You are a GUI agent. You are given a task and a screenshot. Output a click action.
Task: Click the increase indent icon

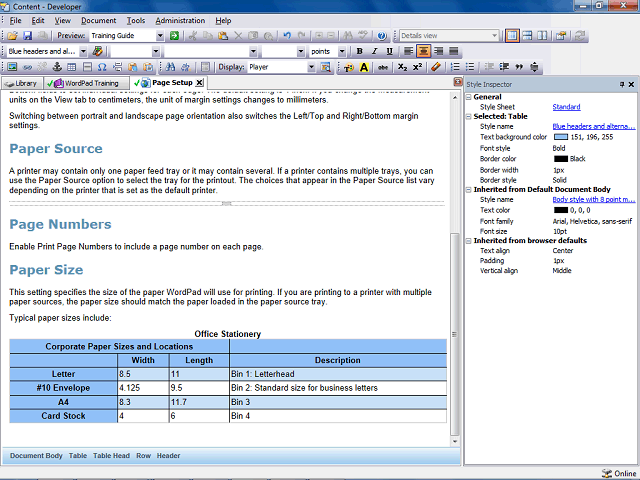(x=504, y=67)
